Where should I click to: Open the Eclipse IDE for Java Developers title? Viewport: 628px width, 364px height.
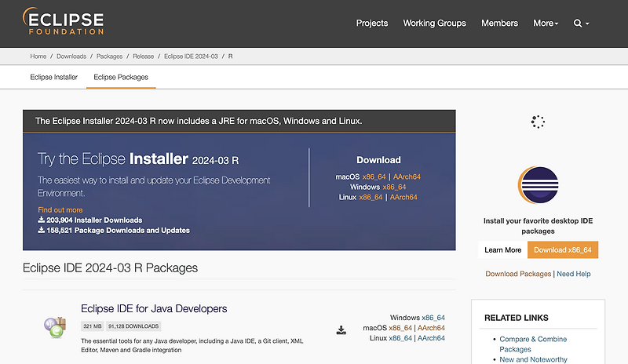(x=154, y=308)
